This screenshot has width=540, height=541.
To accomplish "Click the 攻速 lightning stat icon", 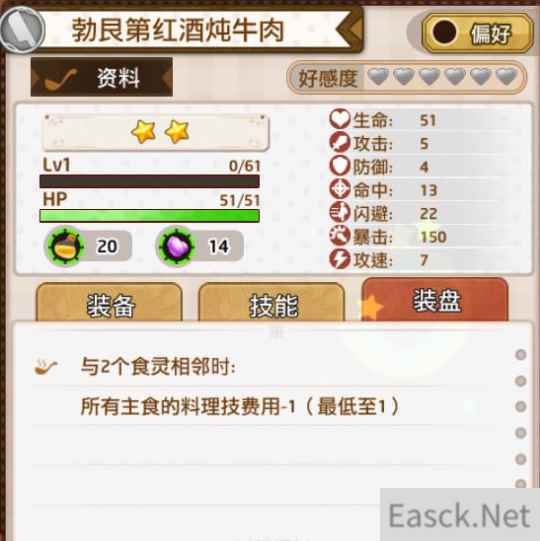I will pos(340,259).
